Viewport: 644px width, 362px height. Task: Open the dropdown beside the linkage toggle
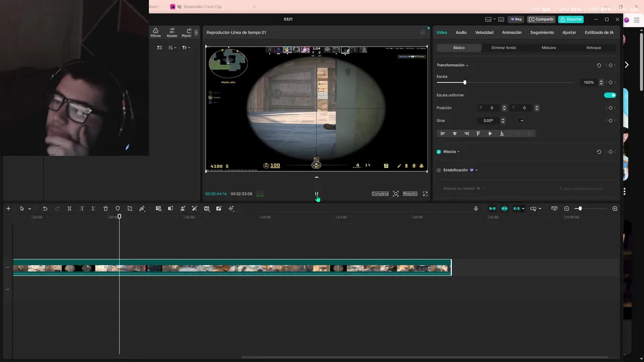tap(523, 209)
